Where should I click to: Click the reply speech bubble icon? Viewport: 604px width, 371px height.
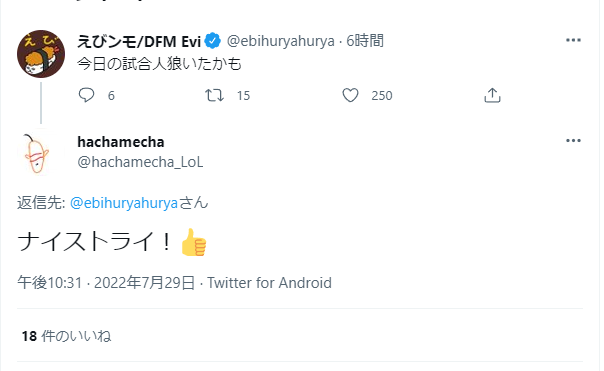(86, 95)
